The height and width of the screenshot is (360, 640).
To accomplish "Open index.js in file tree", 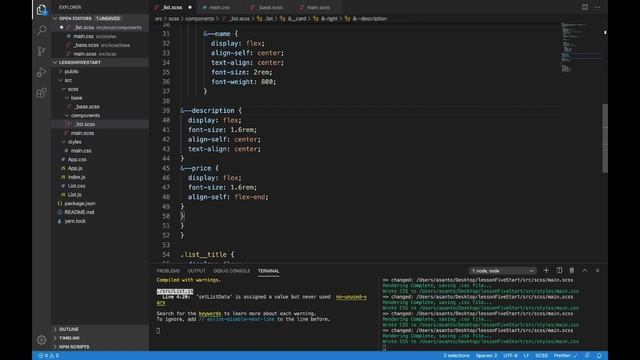I will 76,177.
